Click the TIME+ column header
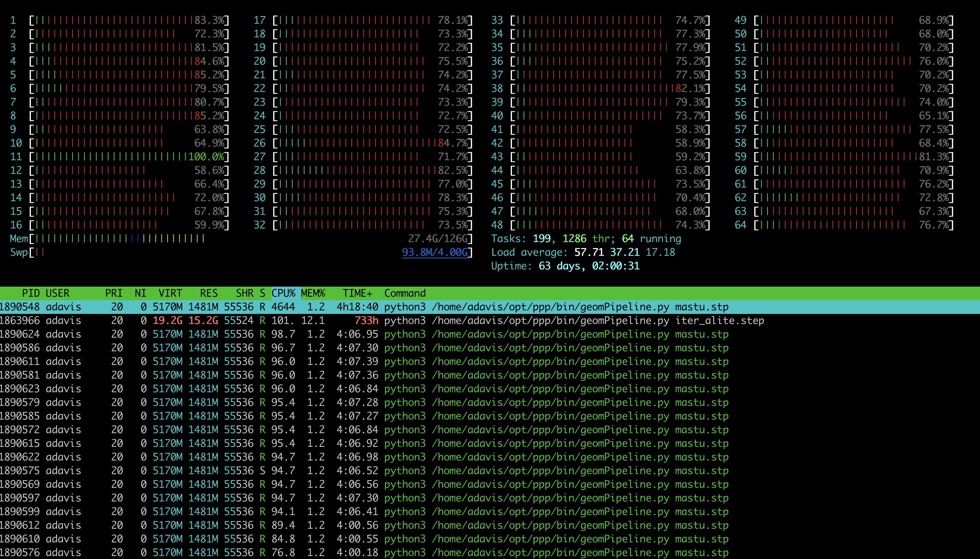 pyautogui.click(x=357, y=293)
